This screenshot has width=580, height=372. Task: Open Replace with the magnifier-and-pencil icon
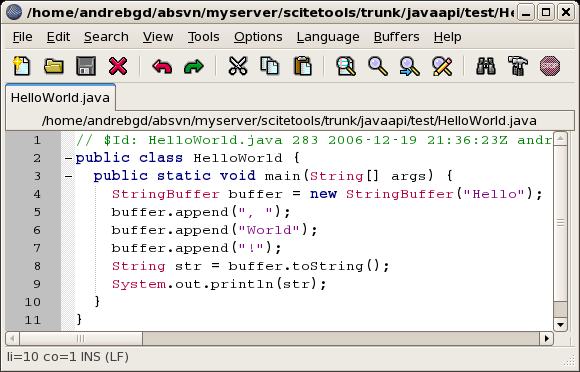point(442,67)
